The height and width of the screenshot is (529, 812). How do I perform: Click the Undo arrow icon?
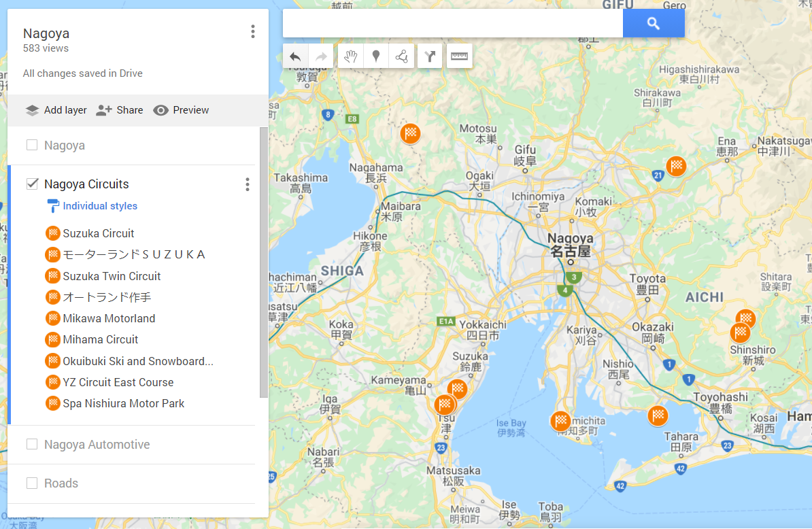295,56
